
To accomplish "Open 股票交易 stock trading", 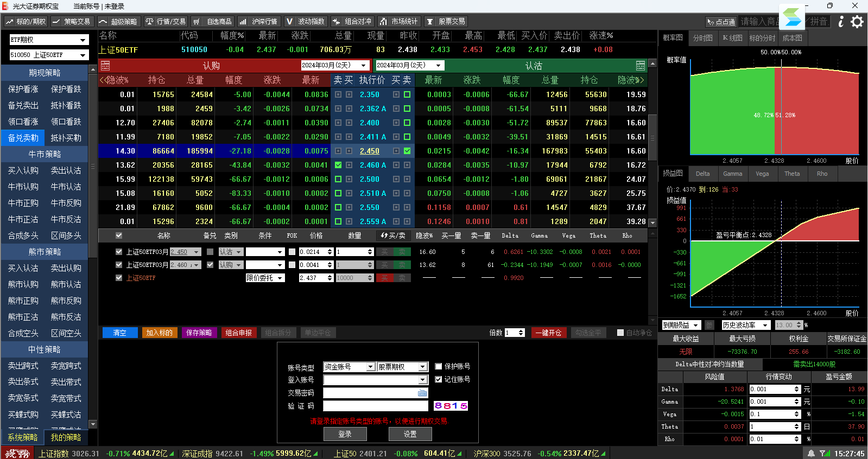I will click(446, 22).
